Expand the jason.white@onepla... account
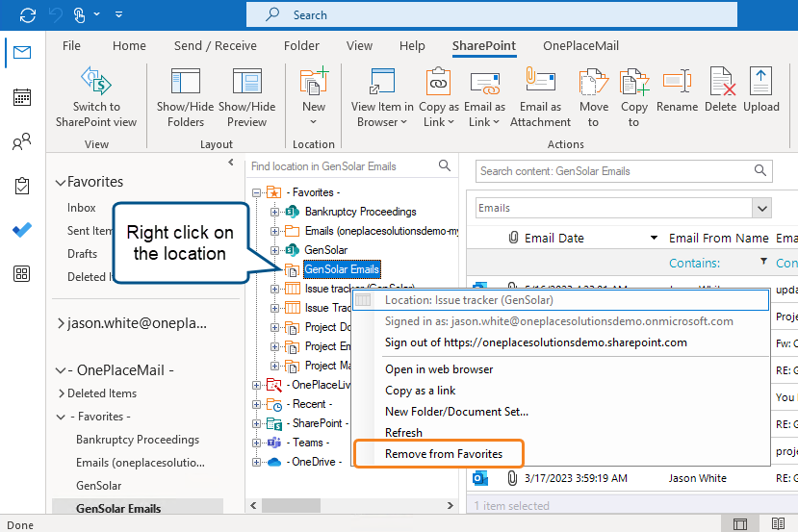 61,323
